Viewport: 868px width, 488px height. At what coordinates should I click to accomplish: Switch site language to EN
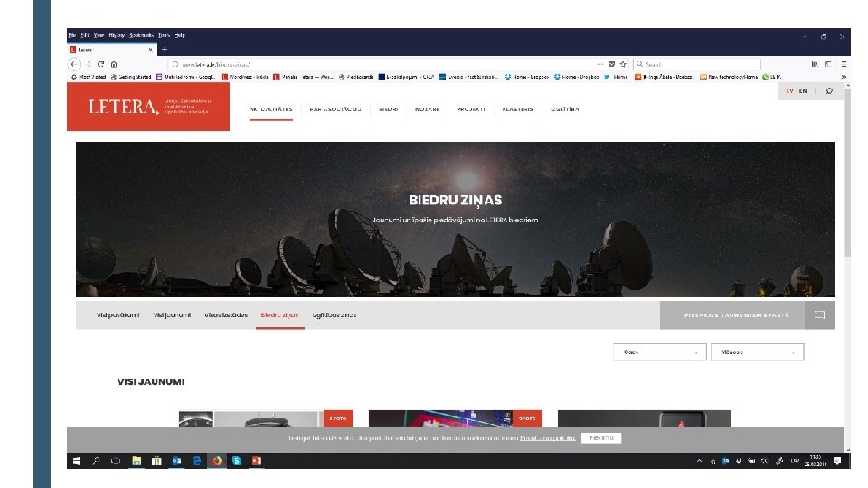(803, 90)
